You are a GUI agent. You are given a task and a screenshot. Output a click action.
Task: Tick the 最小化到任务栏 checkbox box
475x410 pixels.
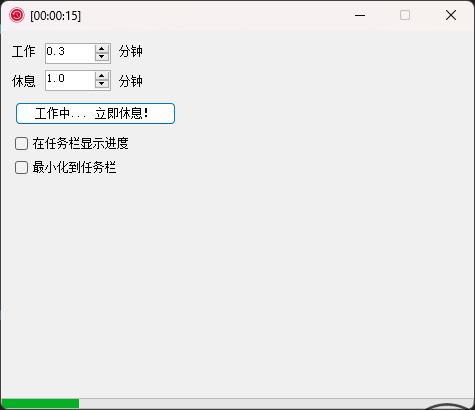pyautogui.click(x=21, y=167)
